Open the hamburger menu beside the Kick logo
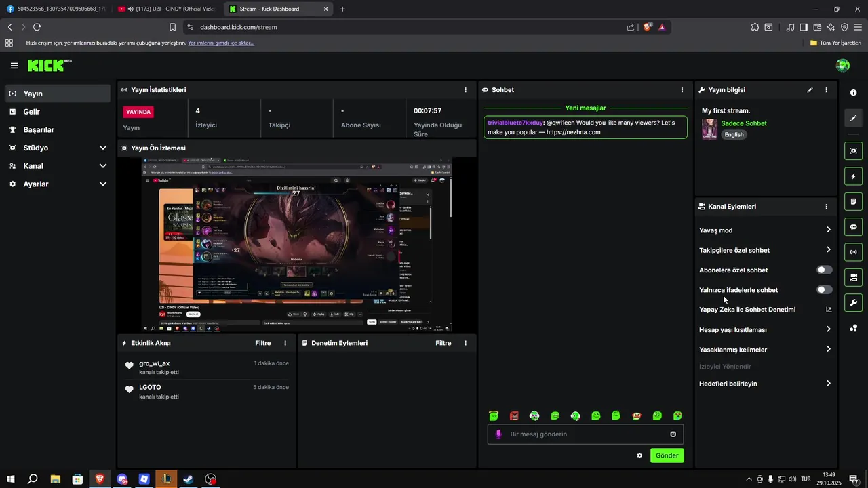868x488 pixels. [x=14, y=66]
